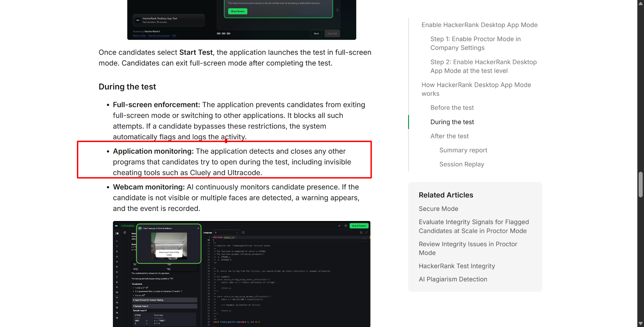Click the info icon next to the Language selector

pyautogui.click(x=243, y=233)
